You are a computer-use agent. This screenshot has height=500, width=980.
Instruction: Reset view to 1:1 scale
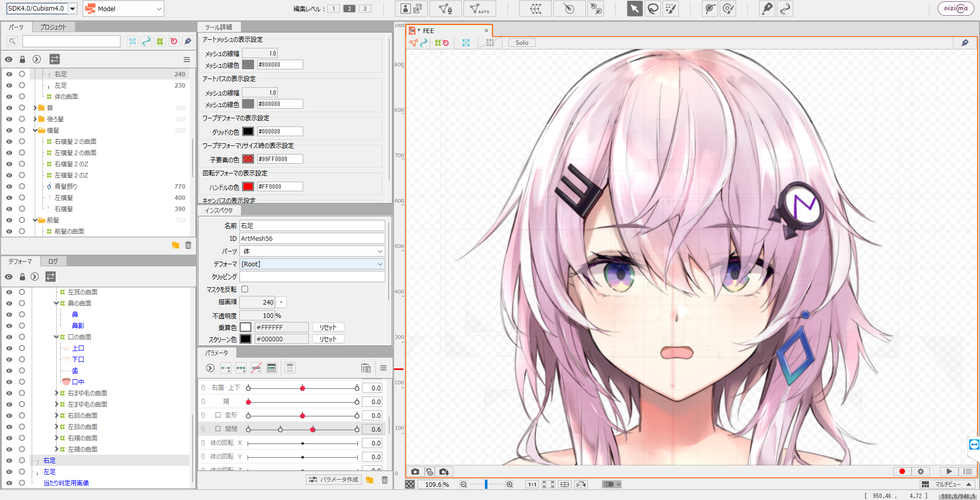tap(532, 484)
